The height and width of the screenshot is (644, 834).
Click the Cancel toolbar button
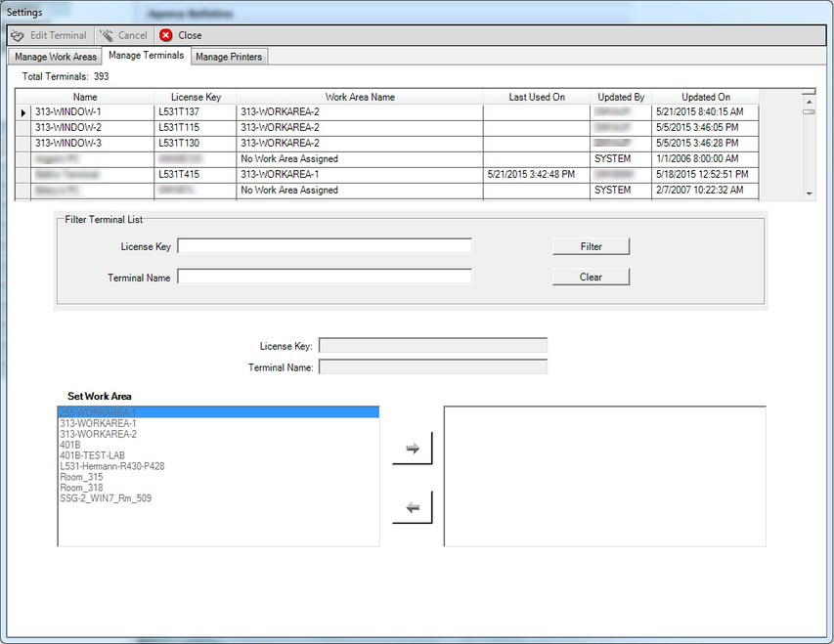pos(124,35)
